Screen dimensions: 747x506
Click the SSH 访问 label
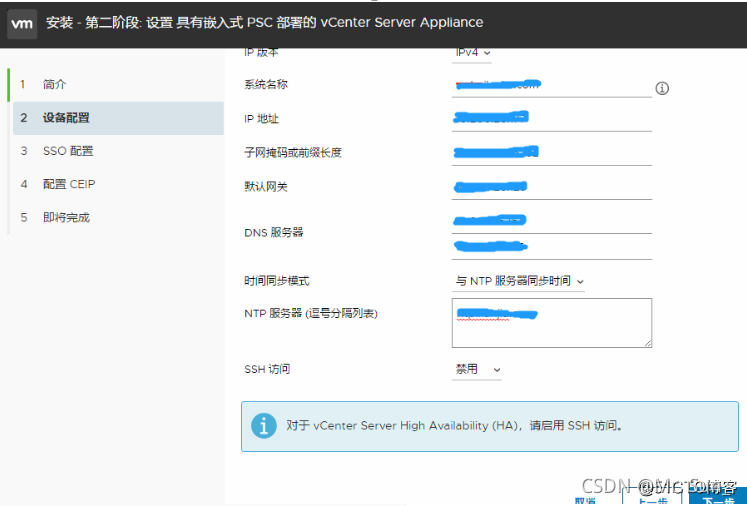click(267, 369)
